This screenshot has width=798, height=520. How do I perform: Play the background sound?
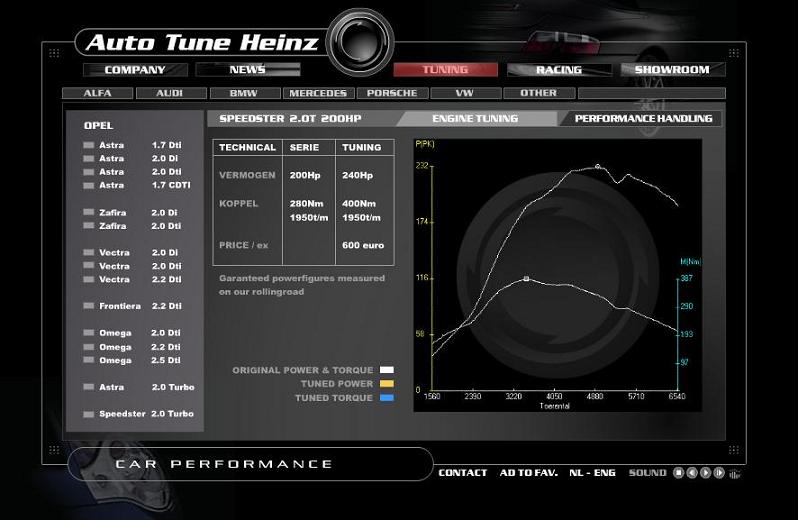click(705, 473)
